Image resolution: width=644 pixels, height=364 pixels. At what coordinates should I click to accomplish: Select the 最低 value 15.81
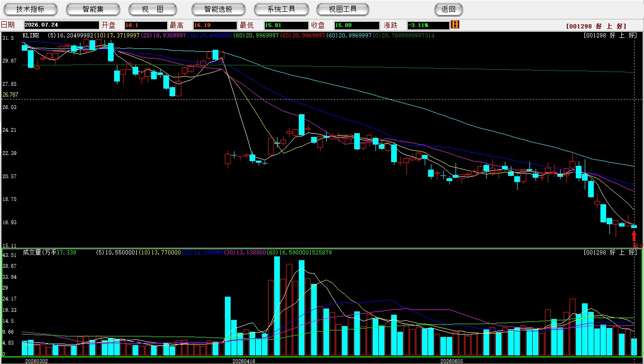click(286, 25)
